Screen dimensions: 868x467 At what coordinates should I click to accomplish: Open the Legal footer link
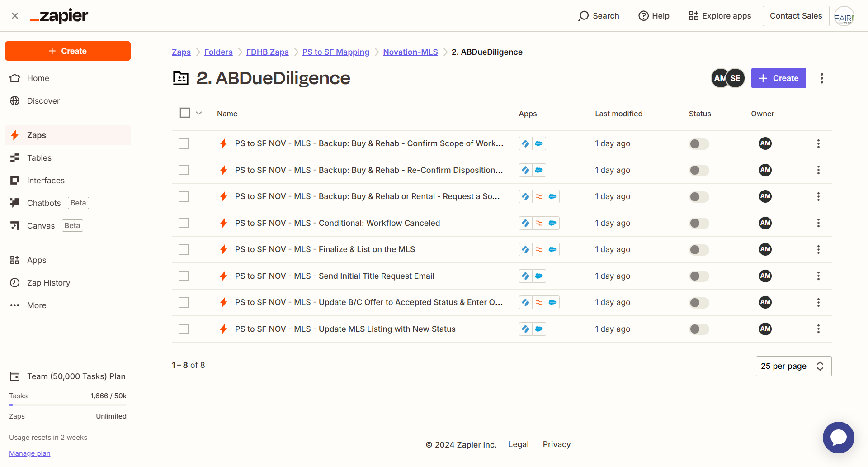(518, 445)
